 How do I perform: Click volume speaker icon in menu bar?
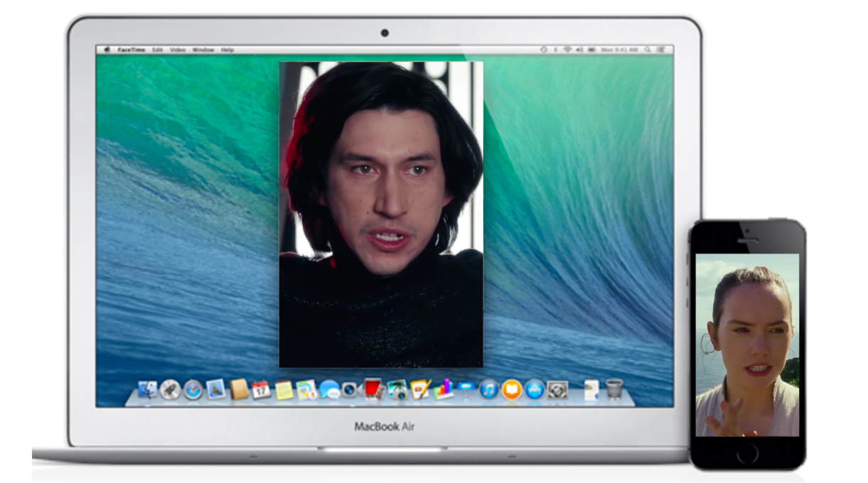[579, 50]
